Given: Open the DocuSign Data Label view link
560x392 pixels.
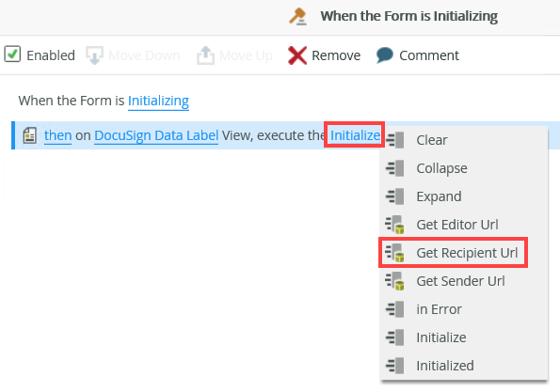Looking at the screenshot, I should (x=156, y=135).
